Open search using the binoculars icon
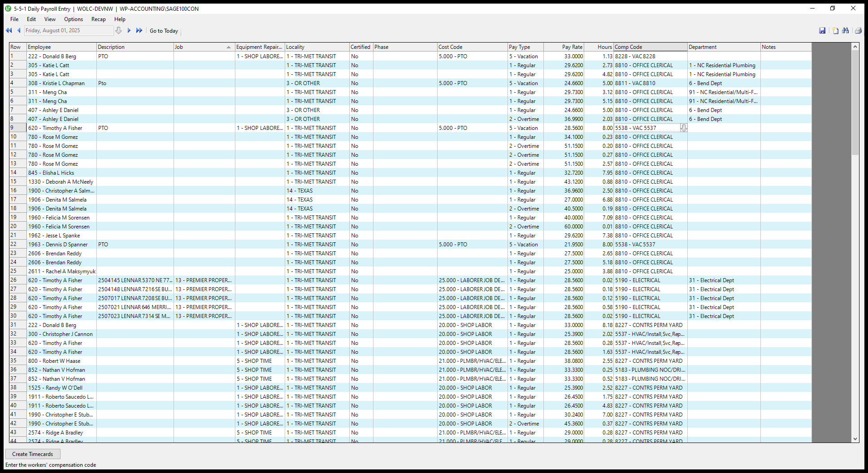This screenshot has height=473, width=868. [846, 30]
